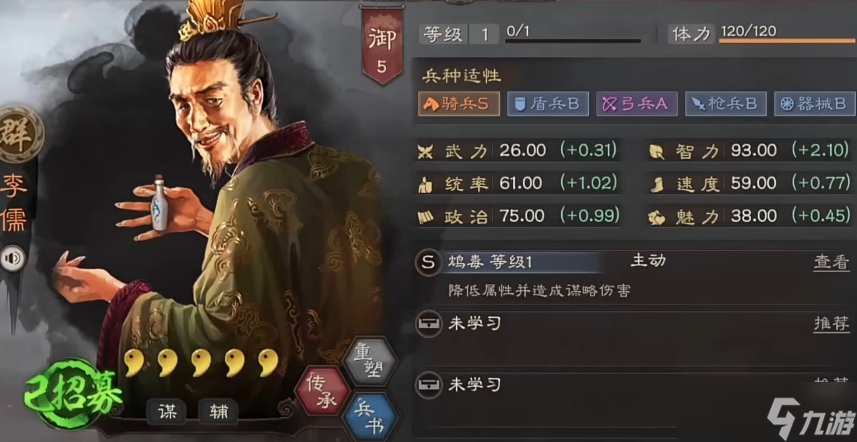Tap the 体力 120/120 stamina bar
Image resolution: width=857 pixels, height=442 pixels.
tap(761, 34)
